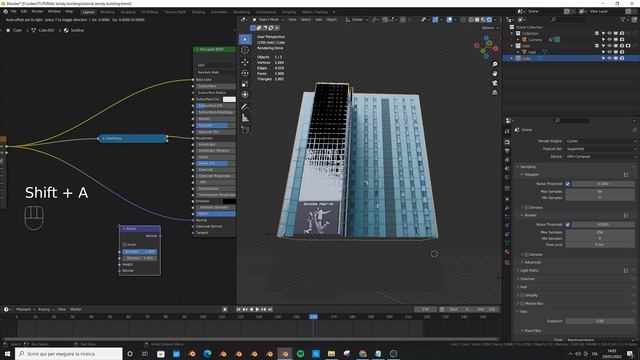Screen dimensions: 640x360
Task: Open the Windows Start menu
Action: coord(7,354)
